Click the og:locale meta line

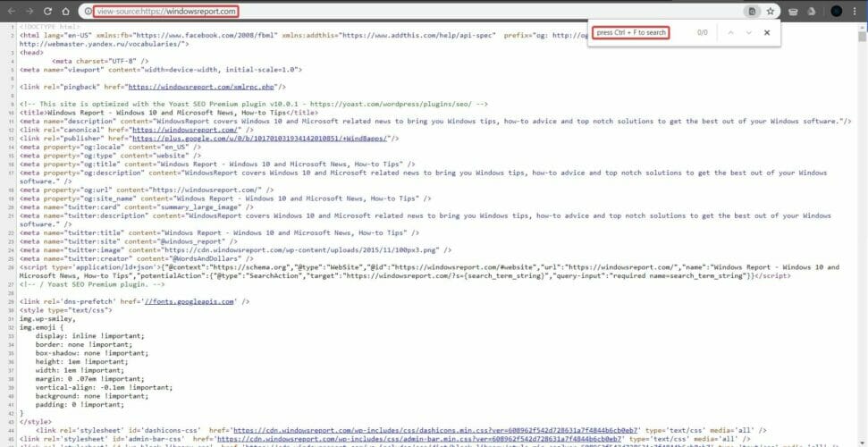click(x=110, y=147)
